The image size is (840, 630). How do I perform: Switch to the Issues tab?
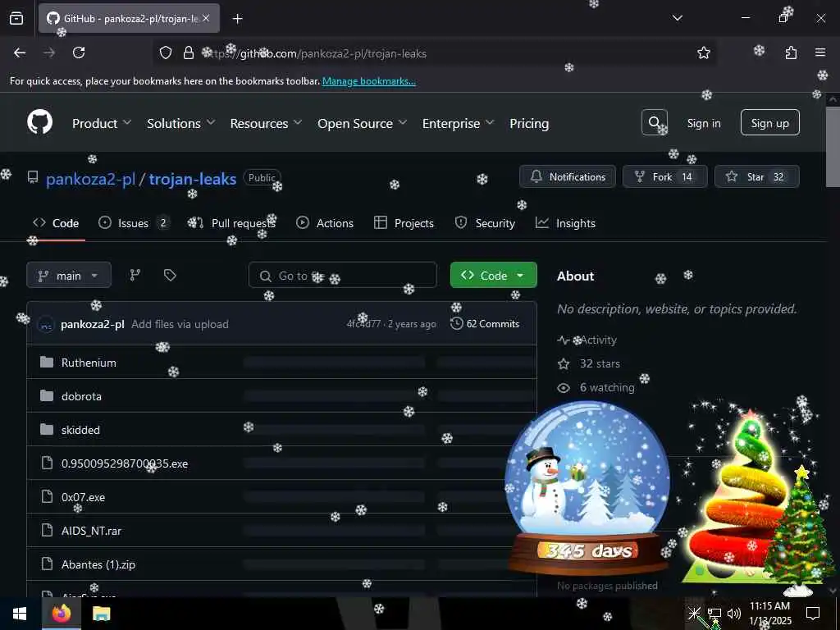134,223
